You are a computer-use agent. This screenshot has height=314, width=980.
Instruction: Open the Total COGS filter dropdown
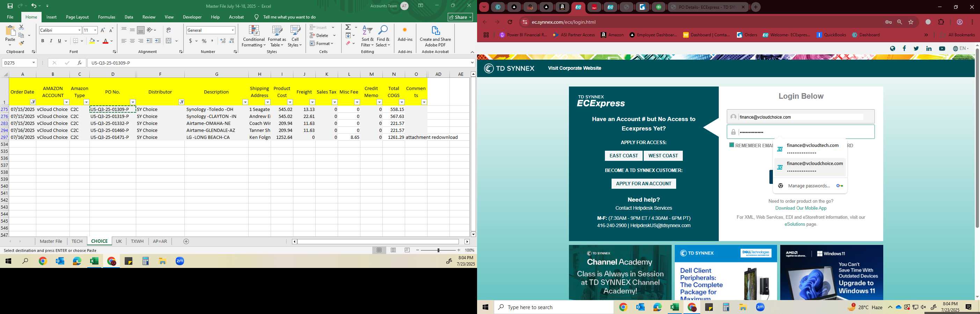402,102
